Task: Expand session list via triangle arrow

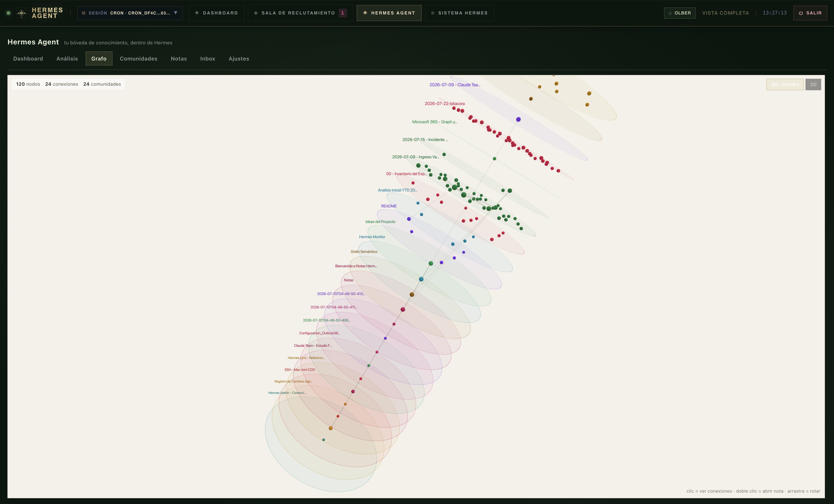Action: click(x=175, y=13)
